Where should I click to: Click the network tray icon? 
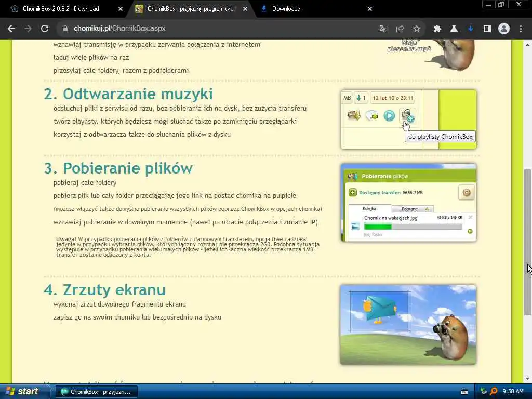tap(484, 392)
